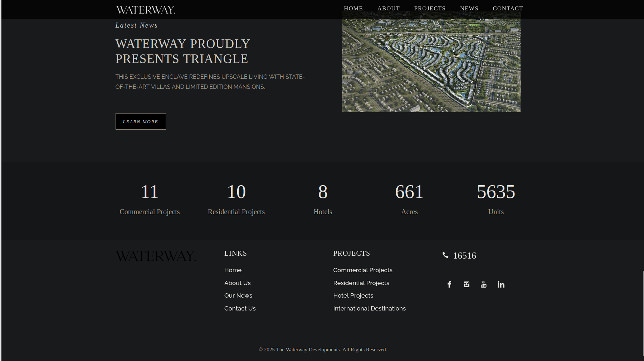644x361 pixels.
Task: Open Contact in the top navigation
Action: (508, 8)
